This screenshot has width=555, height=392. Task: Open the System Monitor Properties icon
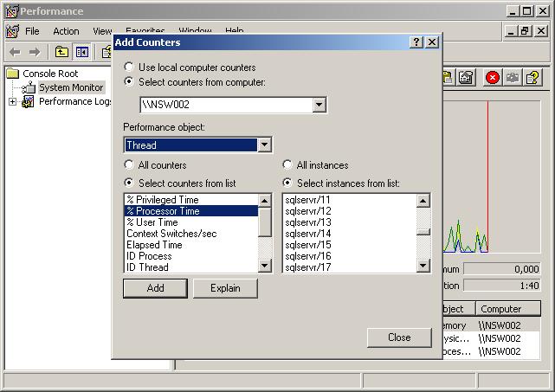[466, 78]
